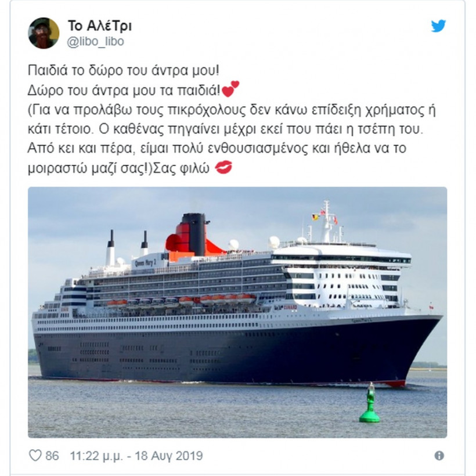Click the Queen Mary 2 lettering on ship
Viewport: 476px width, 476px height.
tap(145, 263)
